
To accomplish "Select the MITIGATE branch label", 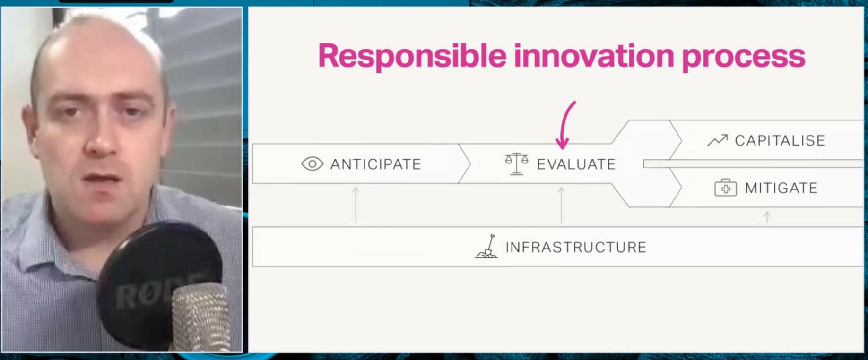I will pos(781,188).
